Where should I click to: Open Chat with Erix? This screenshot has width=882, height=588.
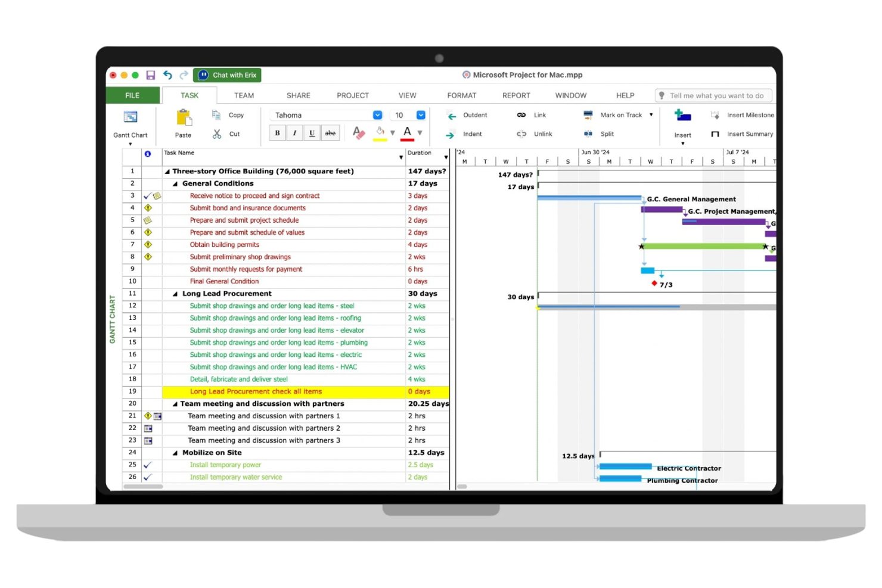[x=227, y=75]
